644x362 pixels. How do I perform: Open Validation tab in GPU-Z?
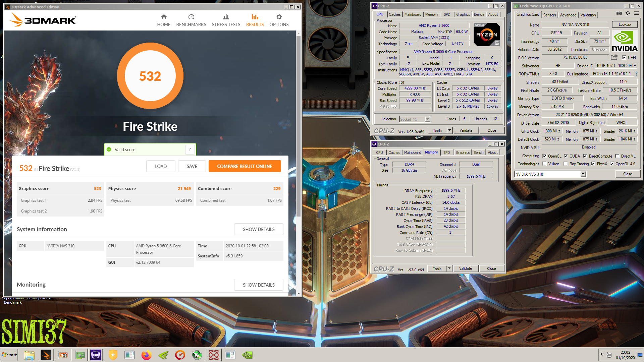(x=588, y=15)
